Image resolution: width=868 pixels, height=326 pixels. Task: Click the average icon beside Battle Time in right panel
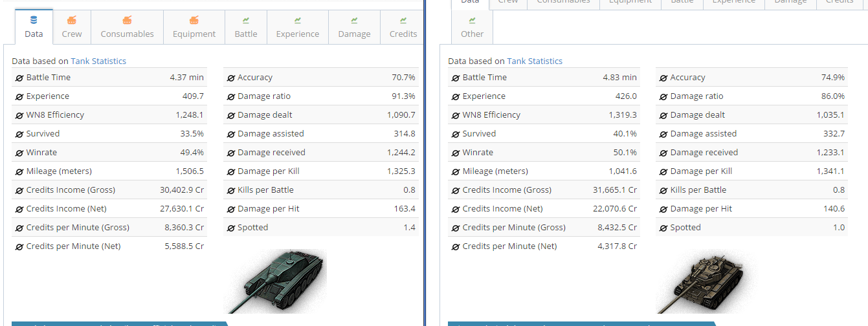point(455,78)
